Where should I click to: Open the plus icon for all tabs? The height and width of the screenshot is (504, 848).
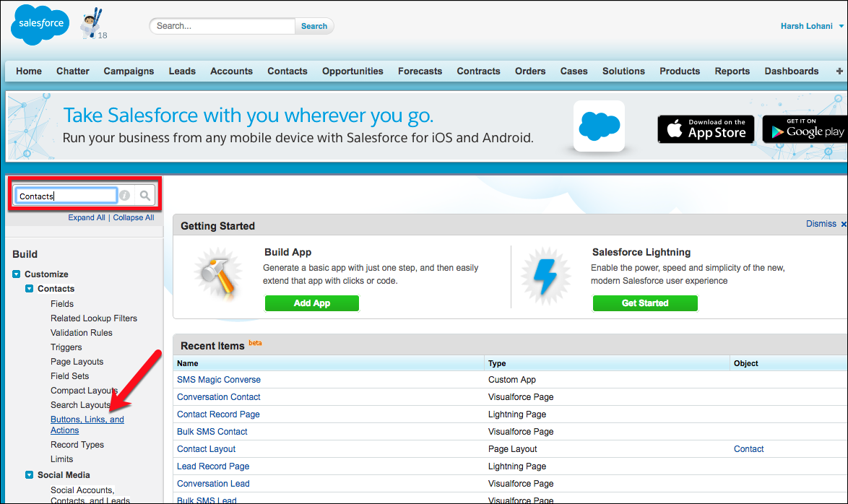tap(839, 71)
